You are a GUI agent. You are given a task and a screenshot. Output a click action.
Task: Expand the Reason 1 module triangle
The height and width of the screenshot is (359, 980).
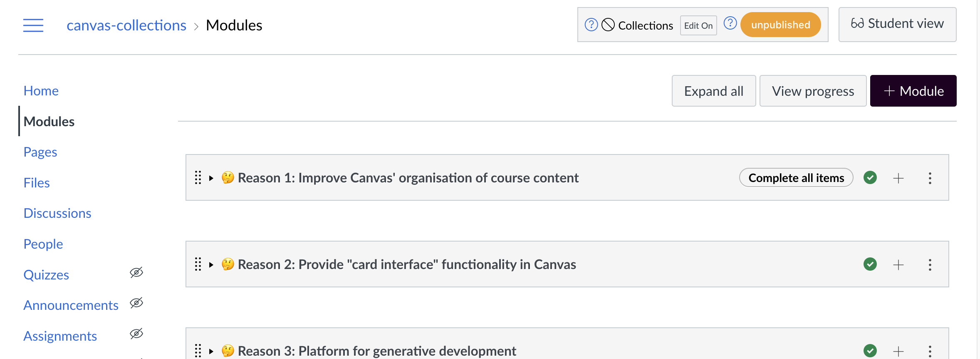211,178
